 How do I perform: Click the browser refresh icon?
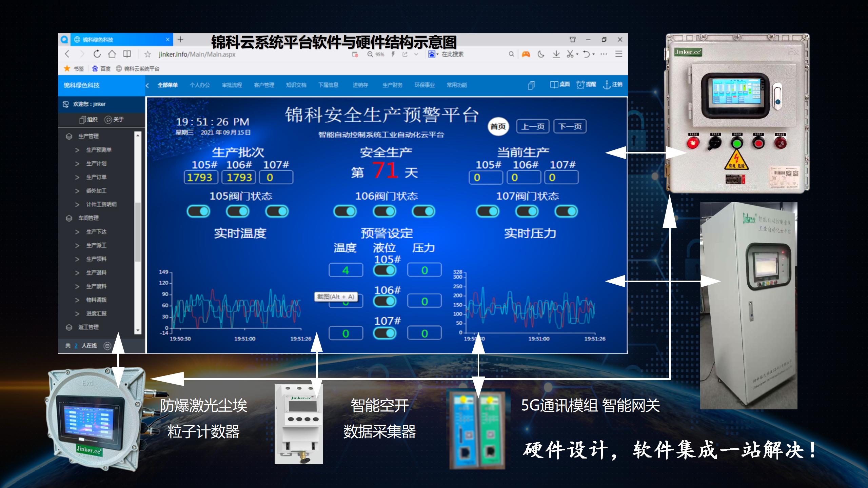click(x=97, y=54)
